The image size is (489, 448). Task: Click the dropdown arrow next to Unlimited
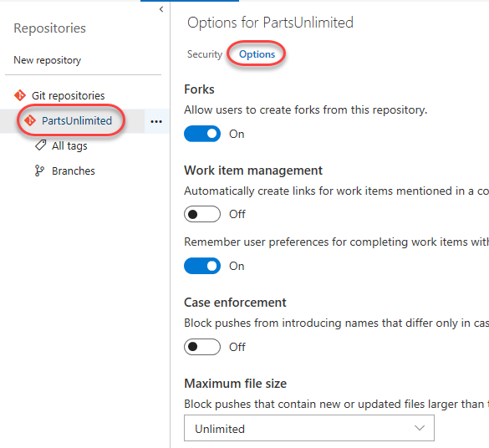(x=420, y=428)
